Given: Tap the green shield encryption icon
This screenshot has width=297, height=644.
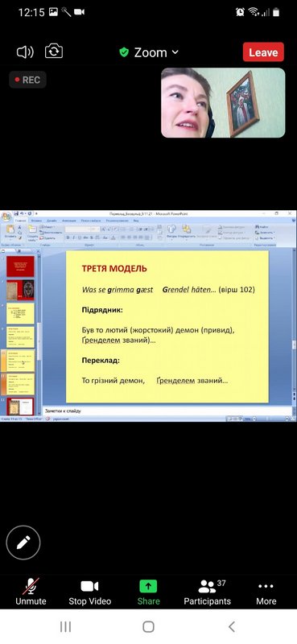Looking at the screenshot, I should (124, 52).
